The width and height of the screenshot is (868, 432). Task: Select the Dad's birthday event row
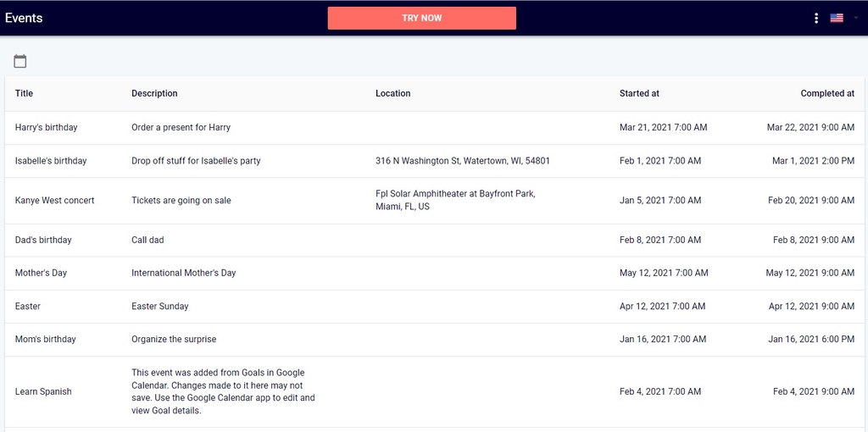click(x=435, y=240)
